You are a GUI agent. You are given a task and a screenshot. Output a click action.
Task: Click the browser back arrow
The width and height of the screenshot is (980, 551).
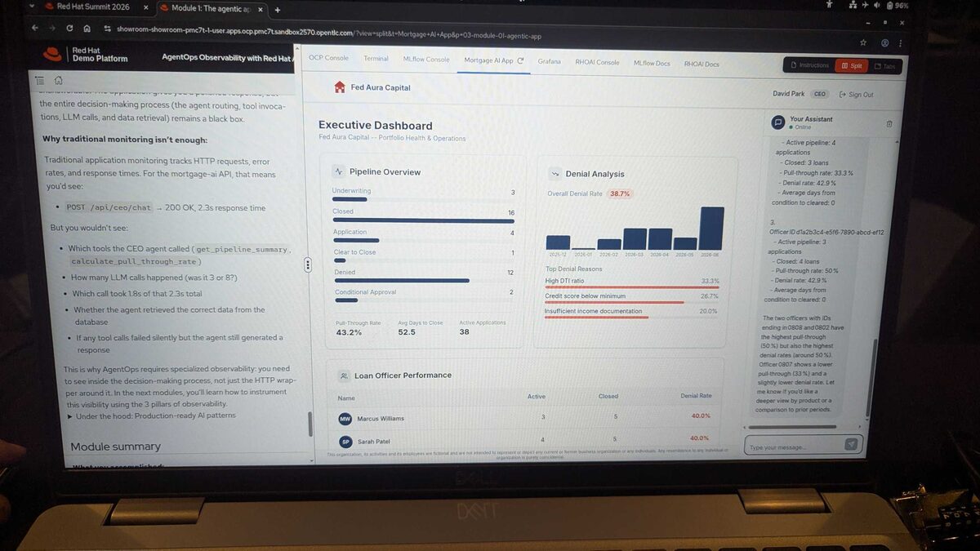tap(35, 28)
